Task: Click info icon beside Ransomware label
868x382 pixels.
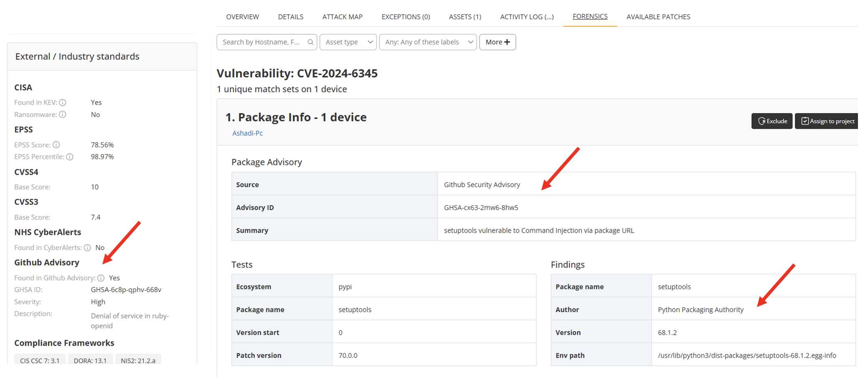Action: pos(63,115)
